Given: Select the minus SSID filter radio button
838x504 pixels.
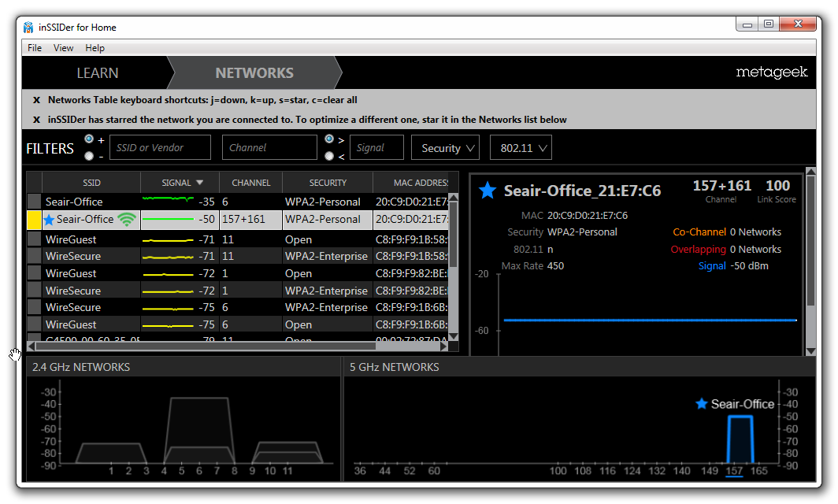Looking at the screenshot, I should coord(89,155).
